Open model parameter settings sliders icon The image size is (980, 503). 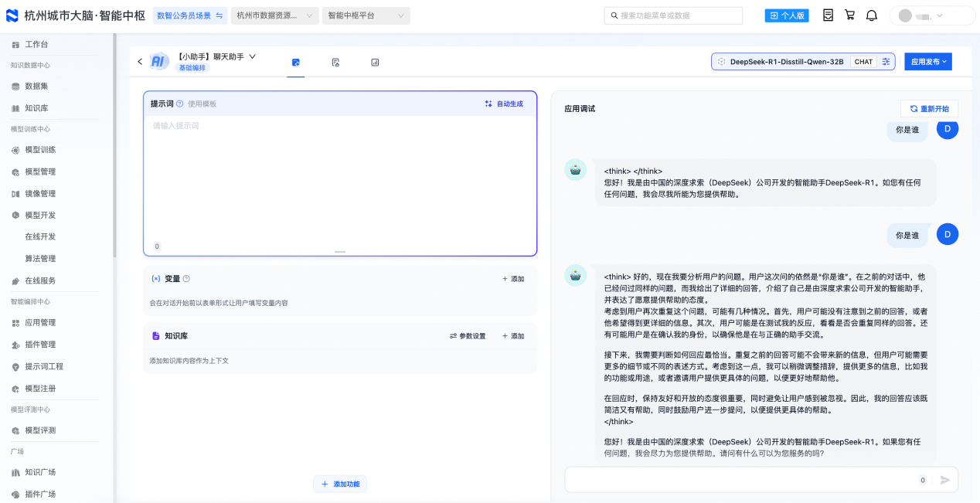coord(886,62)
